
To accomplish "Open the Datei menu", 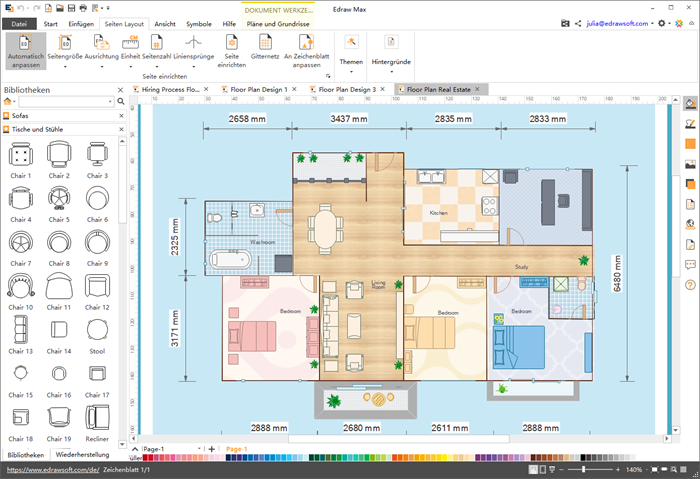I will (x=19, y=22).
